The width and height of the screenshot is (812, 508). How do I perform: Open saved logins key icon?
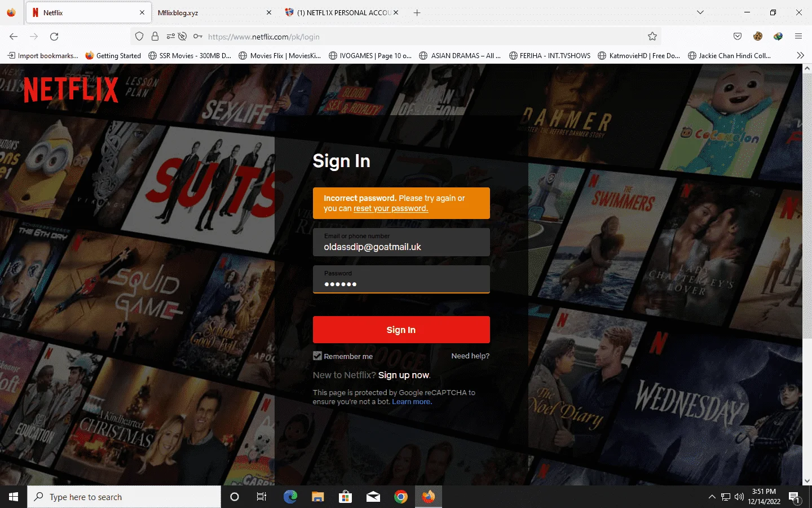198,37
